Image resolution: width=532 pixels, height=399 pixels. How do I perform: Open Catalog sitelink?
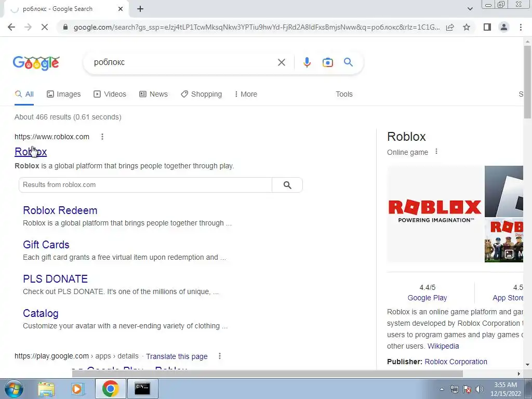tap(41, 313)
